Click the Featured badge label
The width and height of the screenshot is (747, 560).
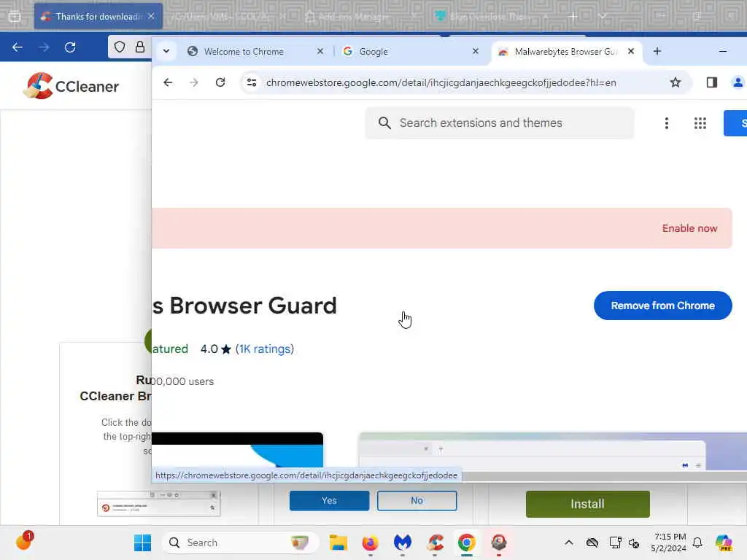[x=170, y=349]
